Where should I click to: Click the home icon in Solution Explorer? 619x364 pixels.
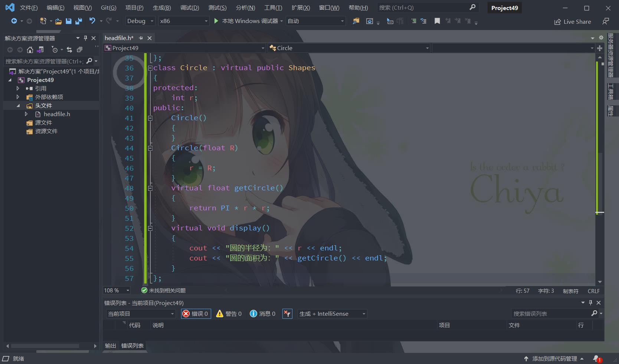click(x=30, y=49)
